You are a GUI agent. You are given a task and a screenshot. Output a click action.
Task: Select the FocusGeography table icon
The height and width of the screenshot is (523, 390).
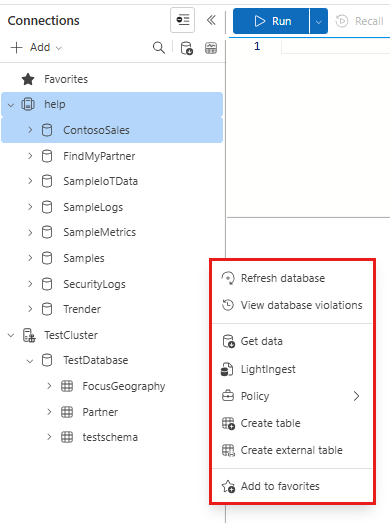[x=67, y=386]
